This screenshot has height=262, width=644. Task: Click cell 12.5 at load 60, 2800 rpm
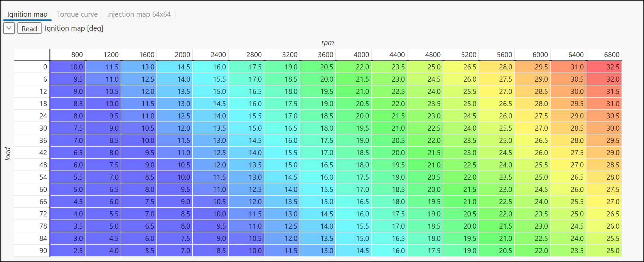(x=246, y=190)
